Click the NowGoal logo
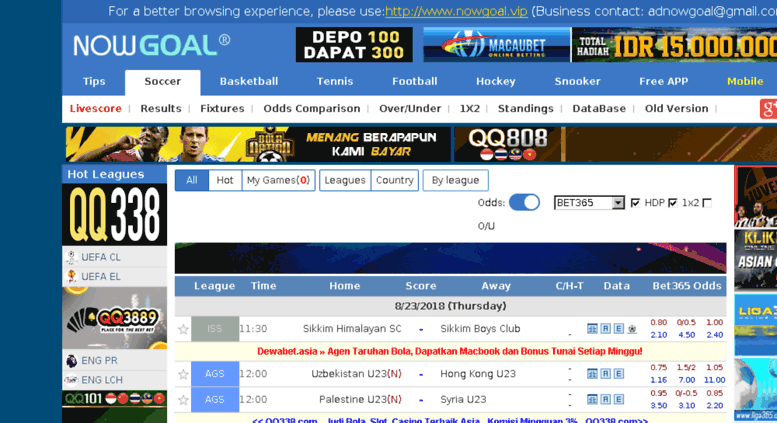Image resolution: width=777 pixels, height=423 pixels. [x=151, y=45]
